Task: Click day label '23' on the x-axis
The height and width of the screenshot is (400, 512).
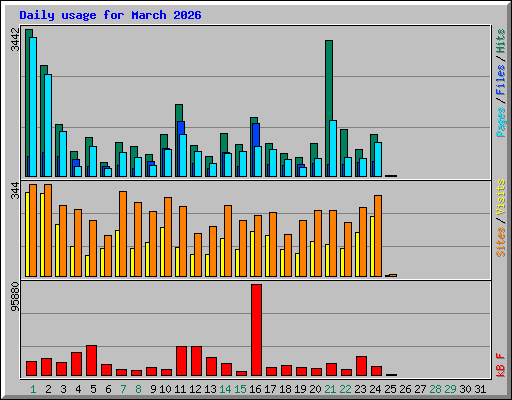Action: coord(360,389)
